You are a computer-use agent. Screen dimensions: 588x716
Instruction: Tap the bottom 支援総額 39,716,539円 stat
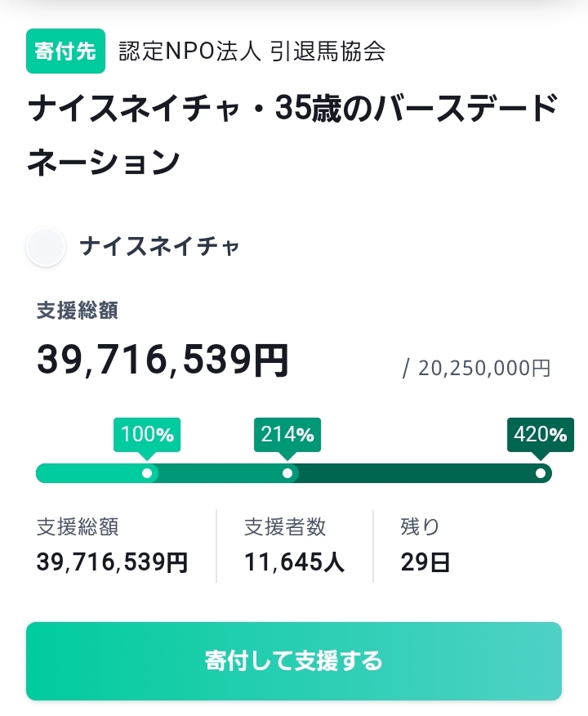coord(112,544)
